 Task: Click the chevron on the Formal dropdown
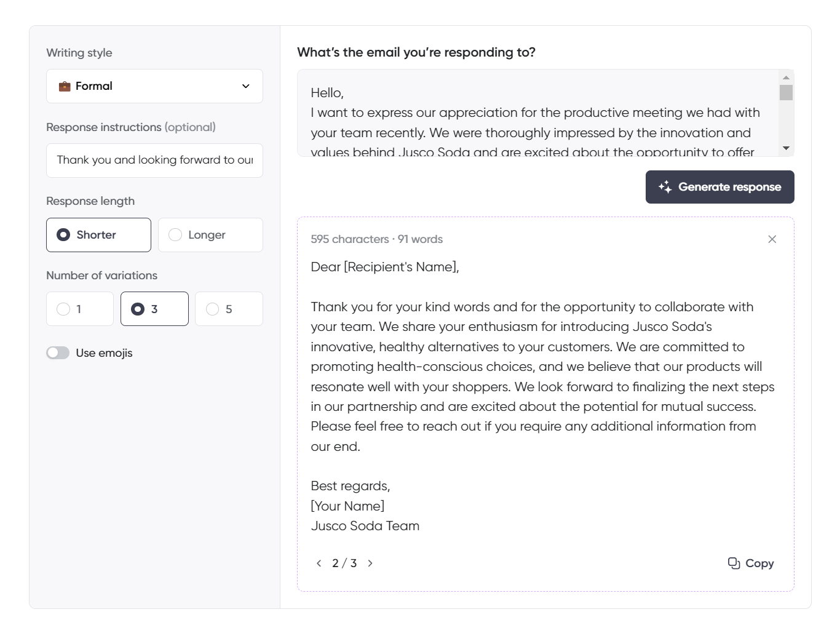tap(245, 86)
